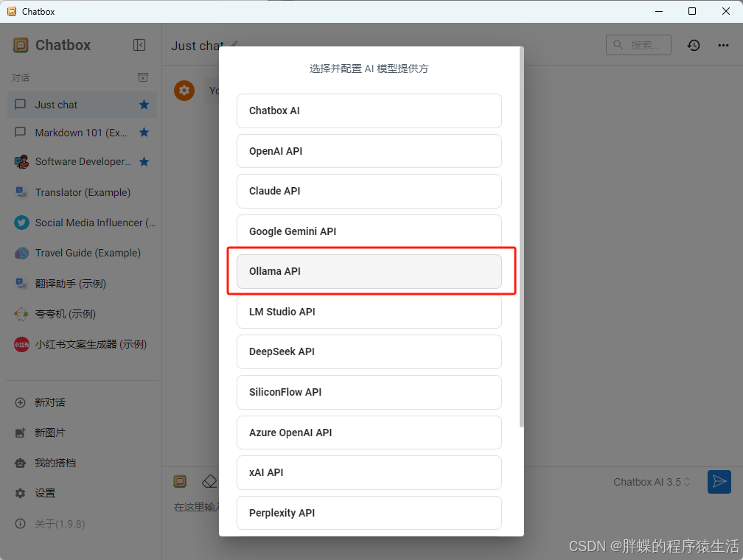Open Translator (Example) conversation
This screenshot has height=560, width=743.
pos(82,192)
